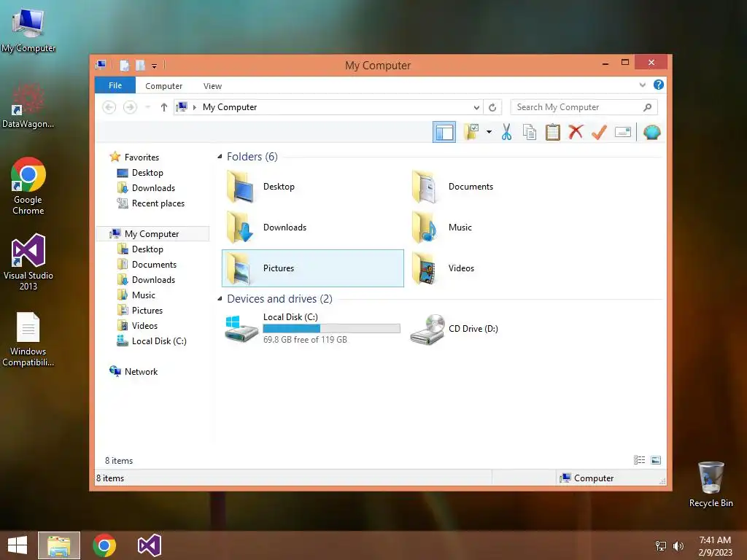Click the Search My Computer field
The width and height of the screenshot is (747, 560).
[x=584, y=107]
